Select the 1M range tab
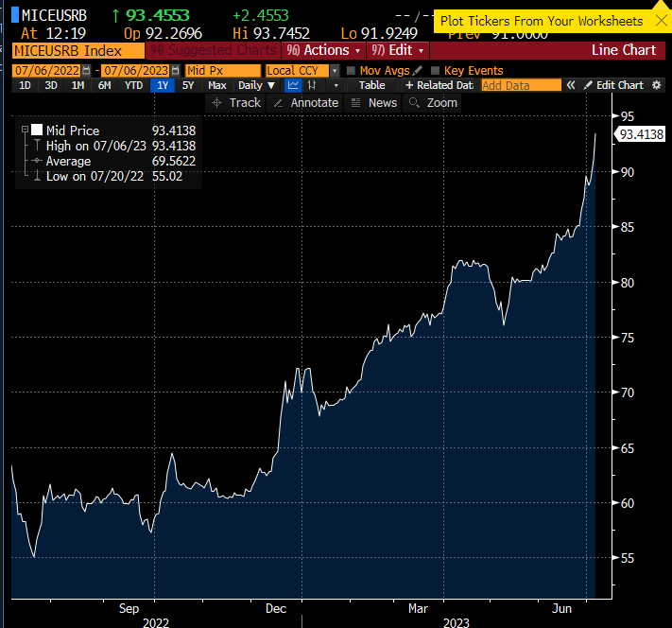This screenshot has height=628, width=672. pos(78,85)
